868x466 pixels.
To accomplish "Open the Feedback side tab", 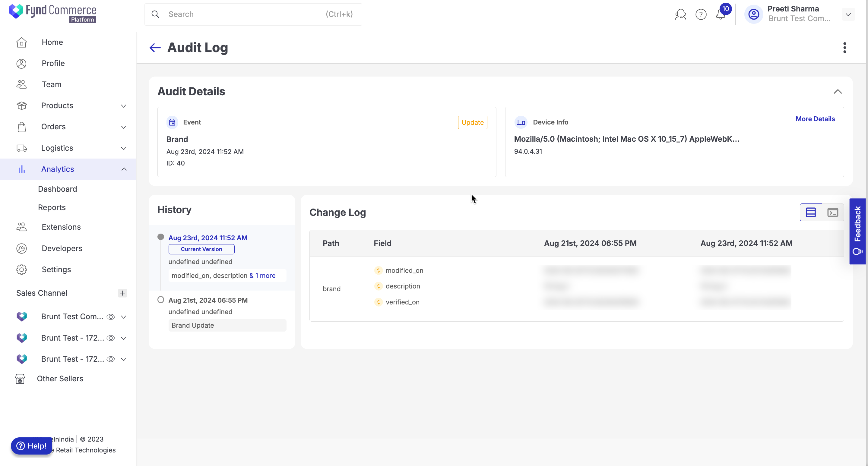I will (857, 231).
